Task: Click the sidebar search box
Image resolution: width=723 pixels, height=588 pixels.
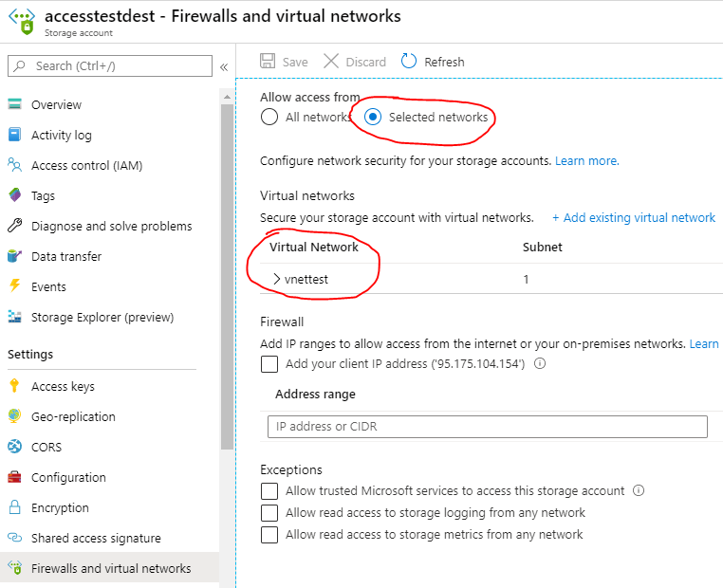Action: (x=110, y=65)
